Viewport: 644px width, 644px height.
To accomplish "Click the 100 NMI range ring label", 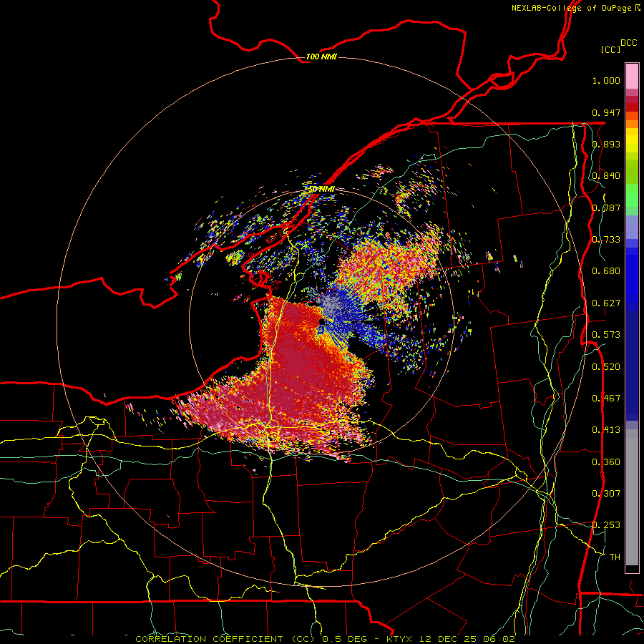I will pos(321,57).
